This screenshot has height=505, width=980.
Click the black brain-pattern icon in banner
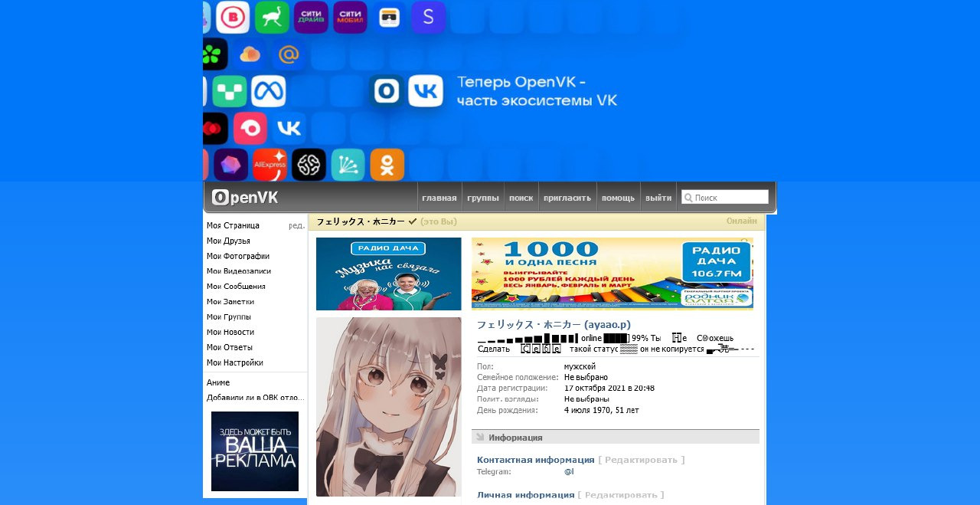[309, 165]
